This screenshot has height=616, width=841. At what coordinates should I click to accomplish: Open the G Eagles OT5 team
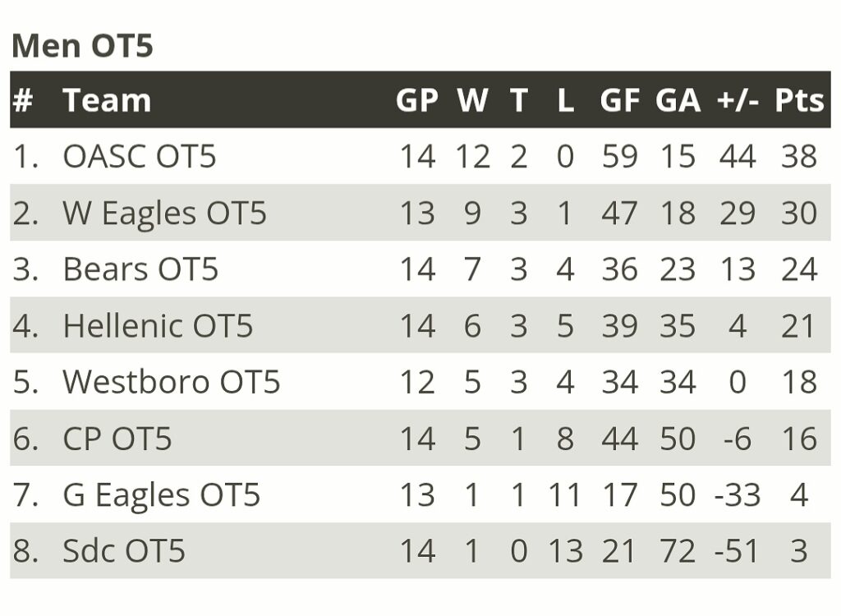click(161, 495)
